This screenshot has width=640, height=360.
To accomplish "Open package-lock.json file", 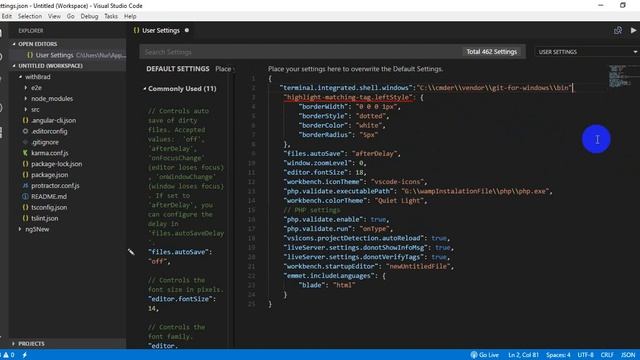I will [56, 164].
